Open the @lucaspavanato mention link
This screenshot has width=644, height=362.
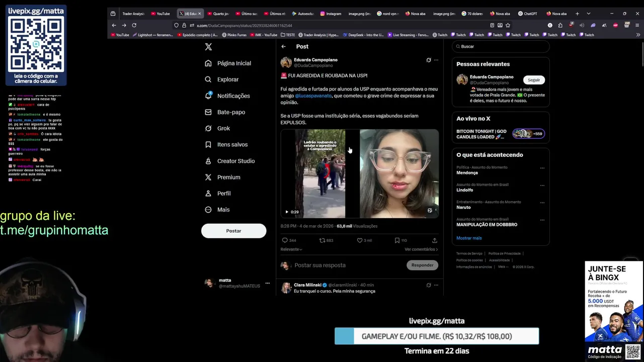(x=313, y=96)
